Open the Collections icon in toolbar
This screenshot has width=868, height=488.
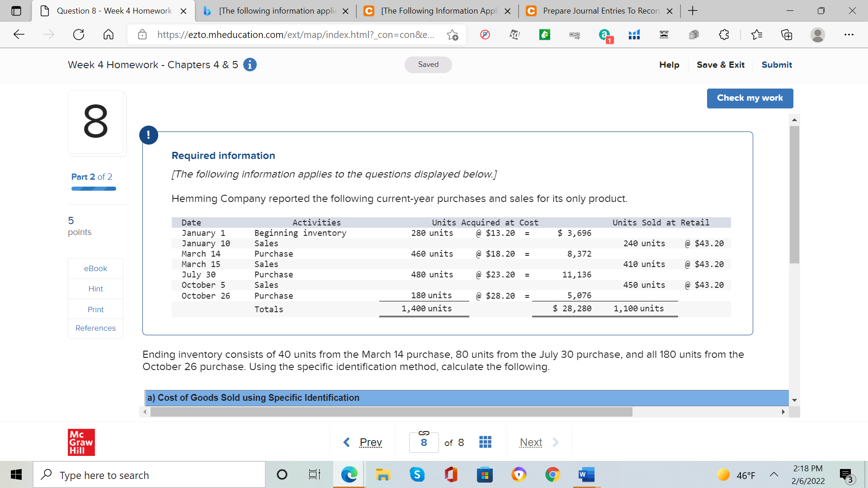[x=787, y=34]
